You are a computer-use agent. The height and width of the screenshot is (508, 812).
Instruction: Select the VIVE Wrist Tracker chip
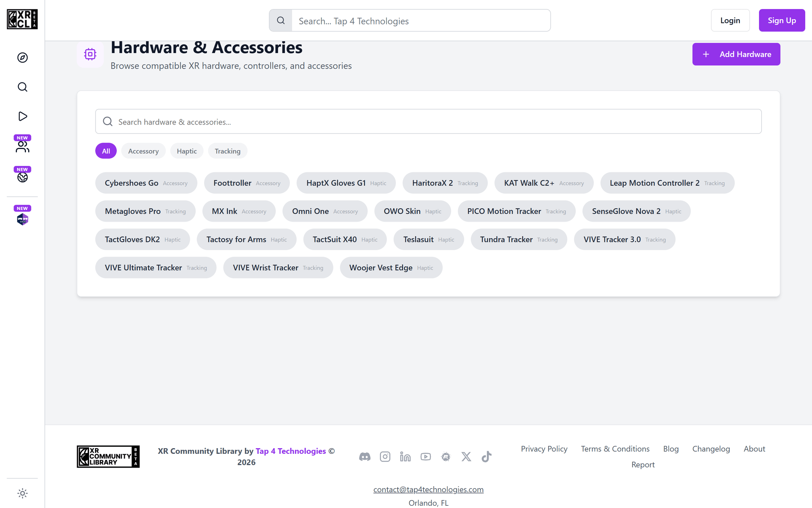(278, 268)
